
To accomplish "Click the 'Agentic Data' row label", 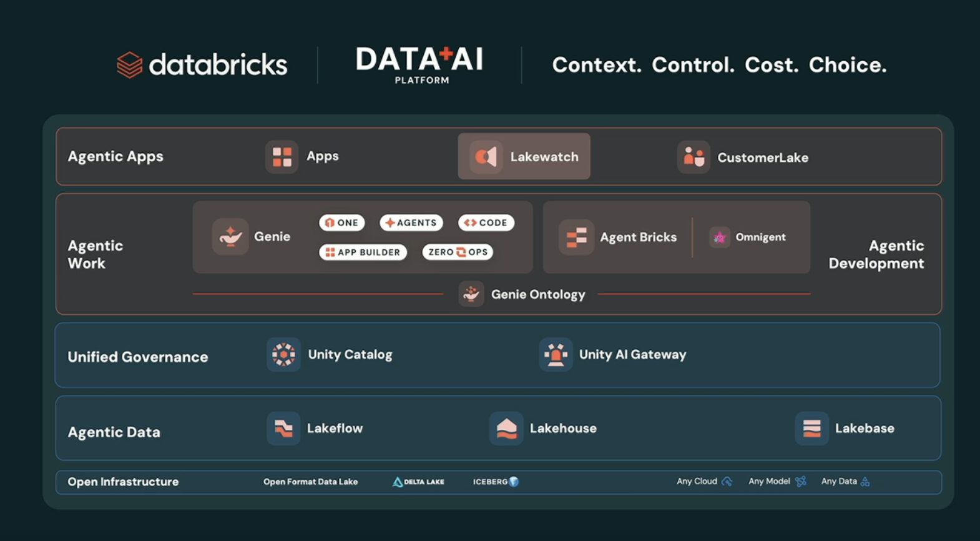I will click(114, 432).
